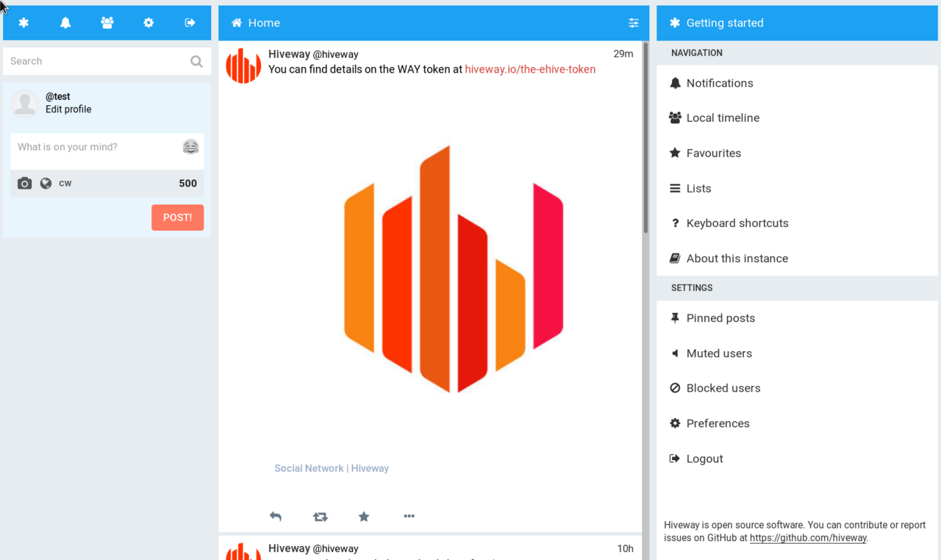Click the @test profile avatar
941x560 pixels.
(25, 104)
